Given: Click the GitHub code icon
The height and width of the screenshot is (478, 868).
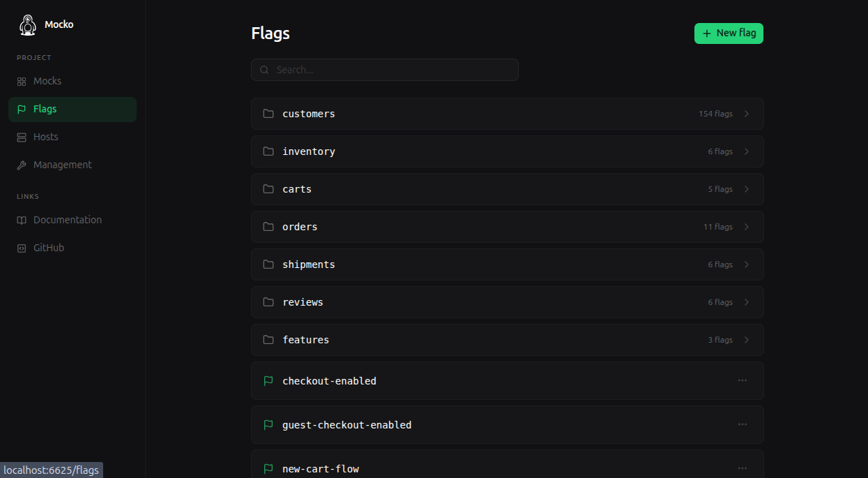Looking at the screenshot, I should coord(22,248).
